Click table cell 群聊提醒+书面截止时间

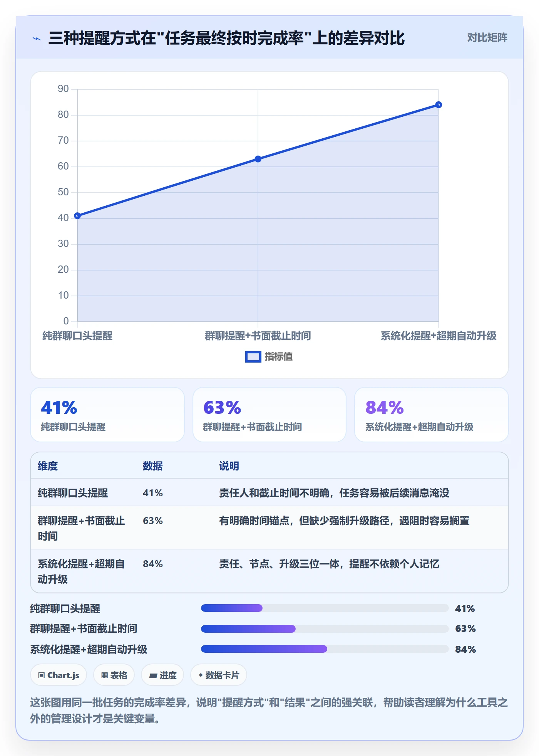(81, 528)
